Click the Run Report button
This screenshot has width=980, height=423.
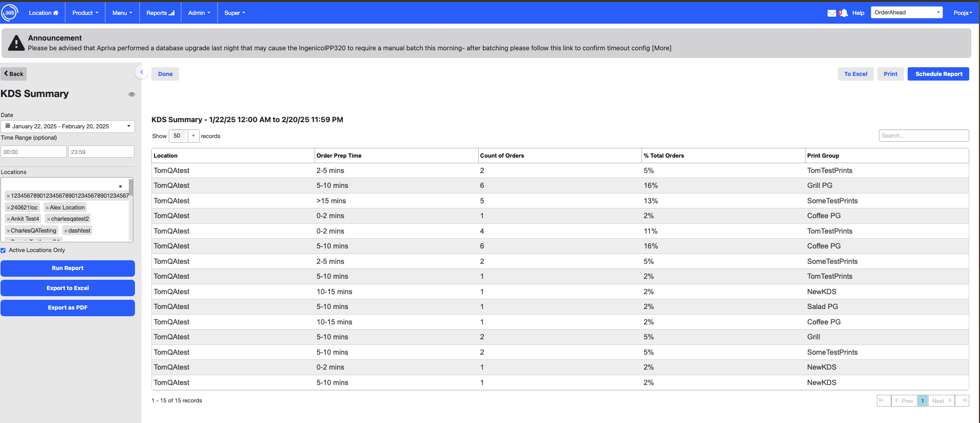click(68, 268)
